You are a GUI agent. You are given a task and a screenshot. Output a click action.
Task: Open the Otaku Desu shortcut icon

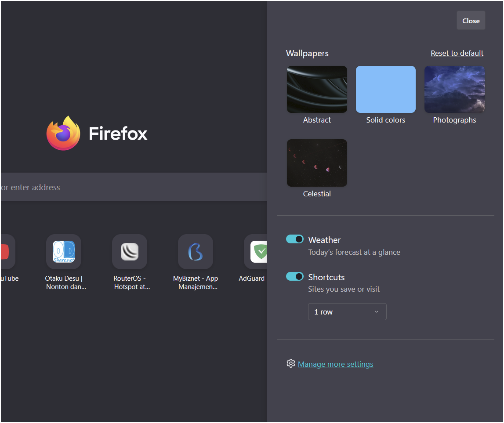click(x=64, y=251)
